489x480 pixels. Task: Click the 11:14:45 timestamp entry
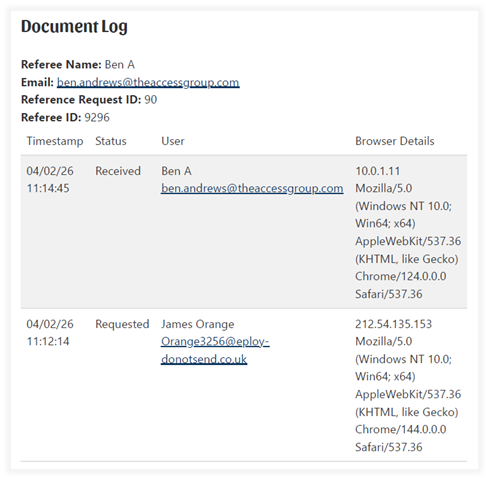tap(48, 188)
